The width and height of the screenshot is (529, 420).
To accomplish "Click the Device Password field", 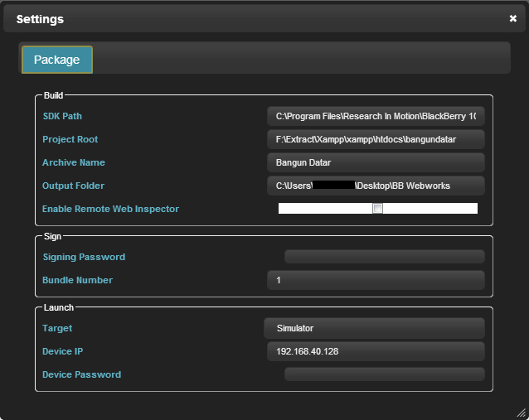I will 385,374.
